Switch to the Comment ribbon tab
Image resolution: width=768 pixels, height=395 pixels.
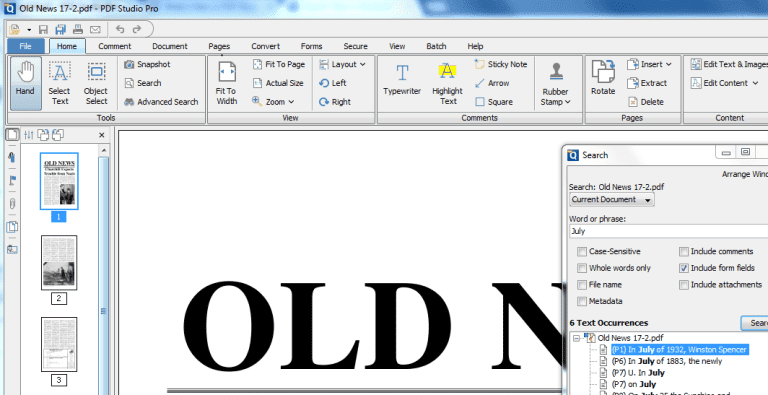coord(115,46)
